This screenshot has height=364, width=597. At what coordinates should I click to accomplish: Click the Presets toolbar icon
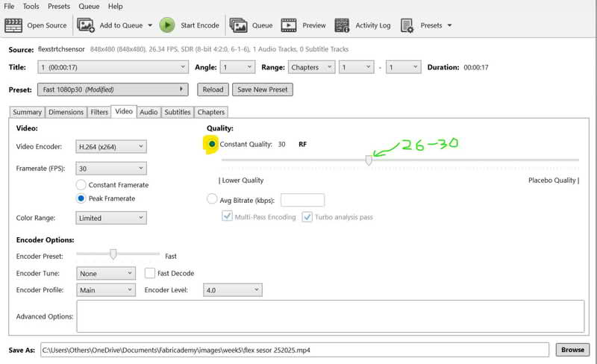408,25
